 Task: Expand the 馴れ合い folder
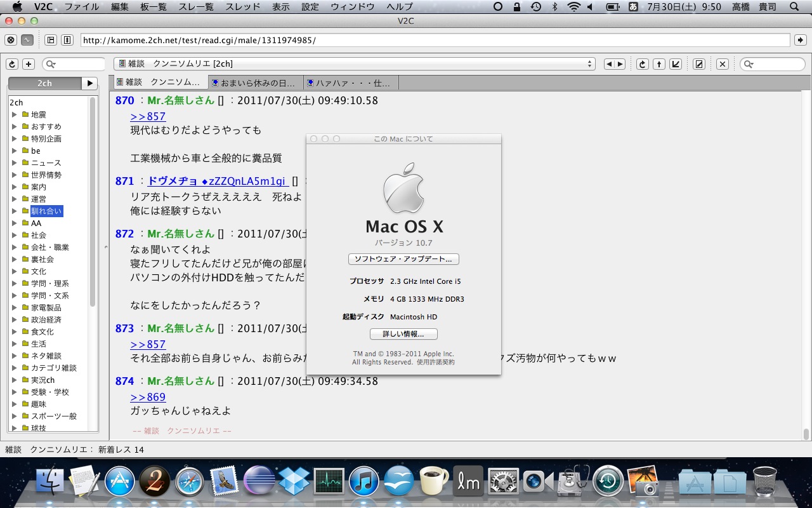(x=15, y=211)
